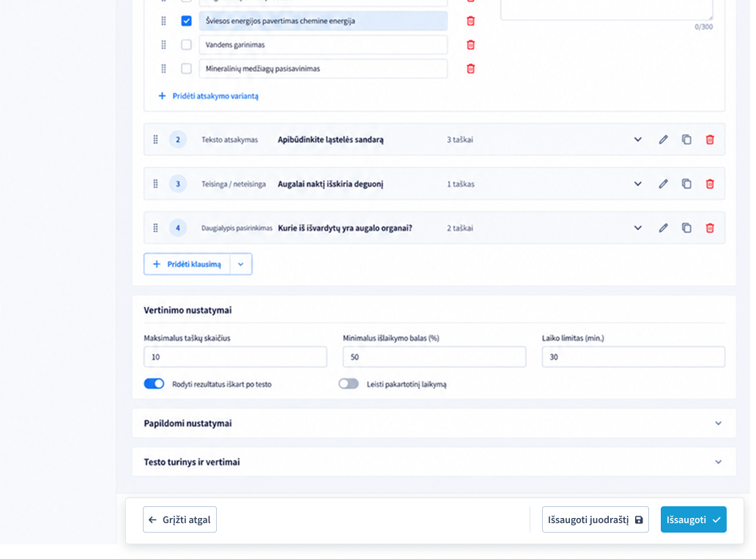Click the 'Teisinga / neteisinga' type label
756x559 pixels.
pyautogui.click(x=234, y=184)
